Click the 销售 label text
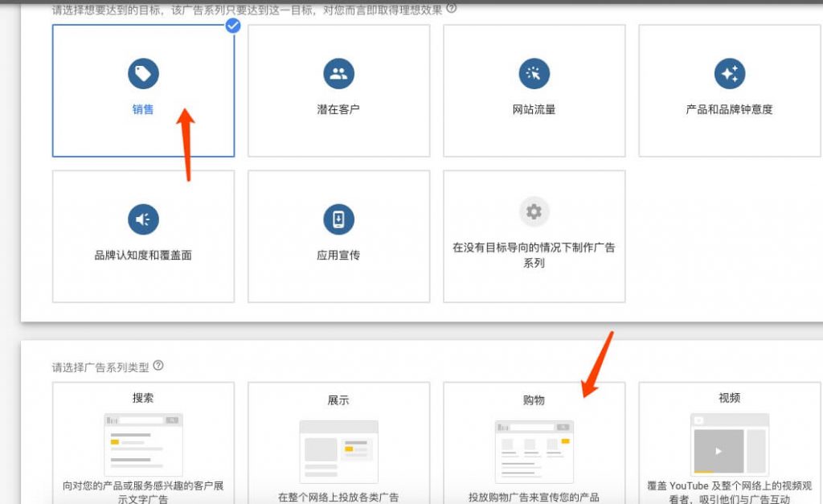The width and height of the screenshot is (823, 504). (x=143, y=109)
